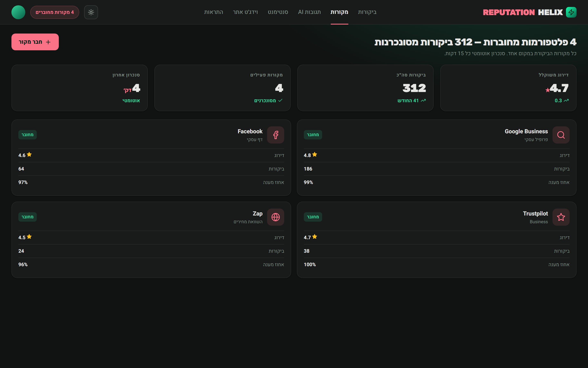Click the gold star beside Trustpilot 4.7
The height and width of the screenshot is (368, 588).
(x=315, y=237)
